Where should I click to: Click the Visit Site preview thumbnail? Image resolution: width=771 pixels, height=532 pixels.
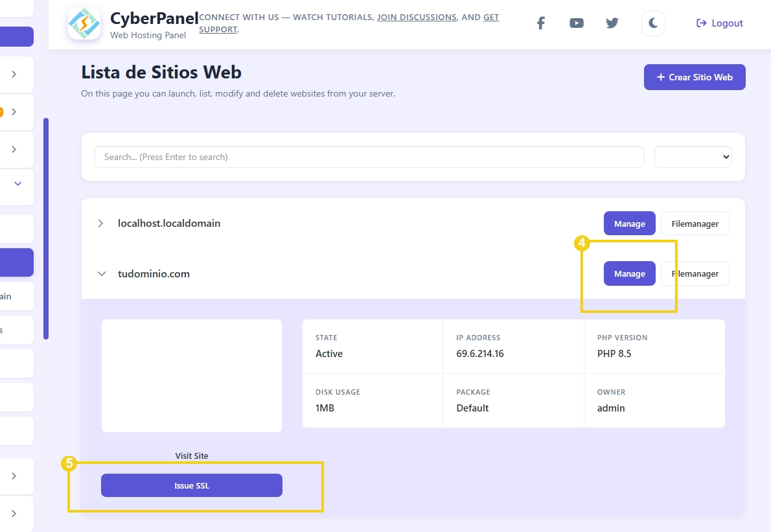tap(191, 375)
